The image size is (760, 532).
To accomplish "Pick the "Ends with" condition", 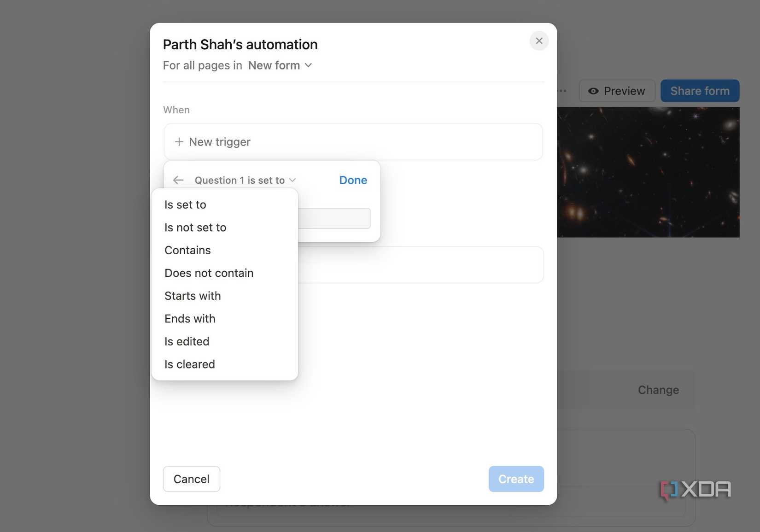I will (190, 319).
